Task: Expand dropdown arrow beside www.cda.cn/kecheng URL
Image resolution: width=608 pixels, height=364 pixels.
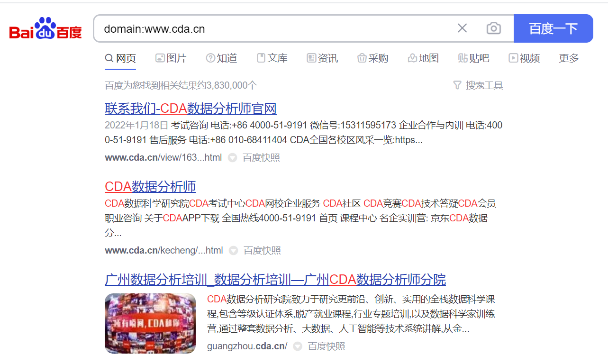Action: [233, 251]
